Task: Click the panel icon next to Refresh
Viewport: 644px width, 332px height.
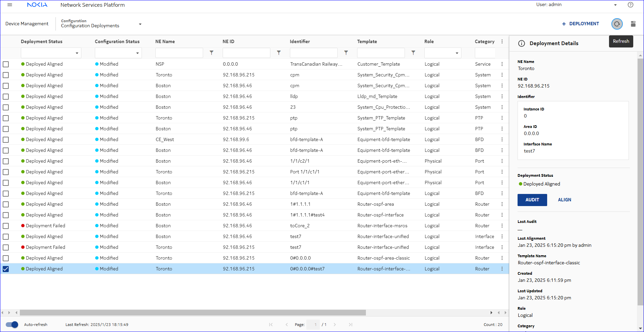Action: pyautogui.click(x=633, y=24)
